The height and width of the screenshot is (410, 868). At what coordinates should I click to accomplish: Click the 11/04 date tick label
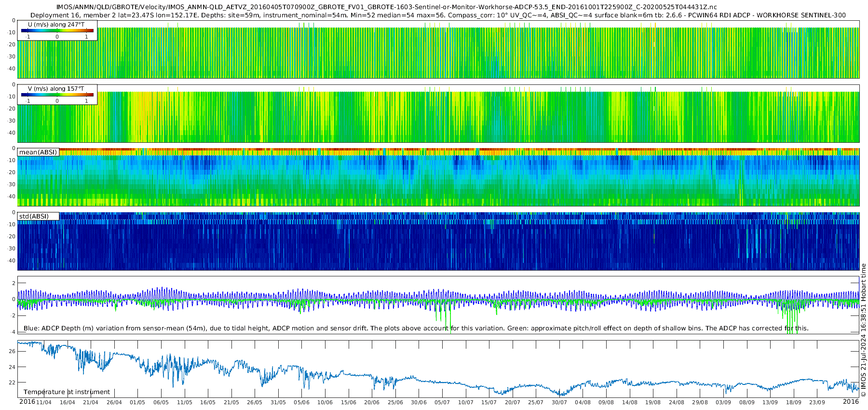coord(44,402)
